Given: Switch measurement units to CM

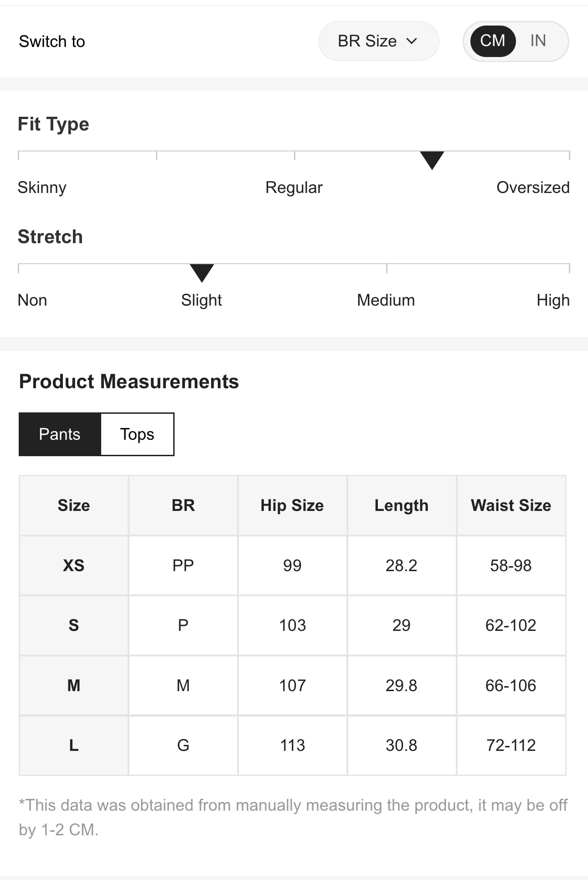Looking at the screenshot, I should [x=493, y=41].
